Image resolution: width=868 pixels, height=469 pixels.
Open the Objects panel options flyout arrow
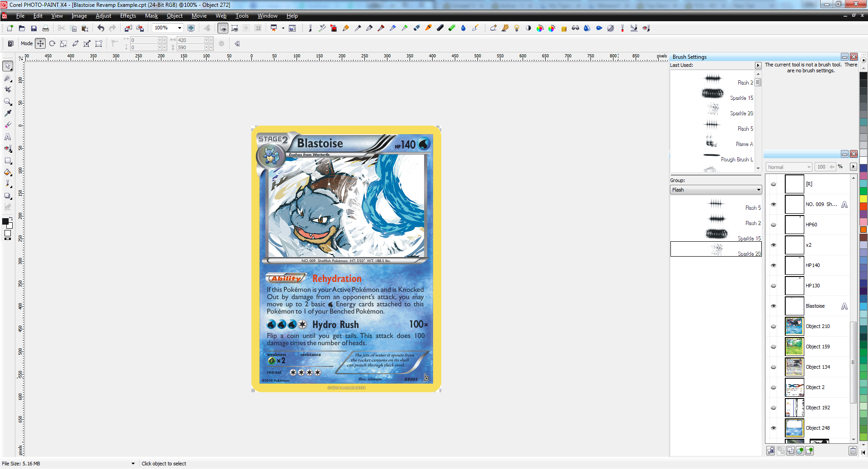(854, 167)
